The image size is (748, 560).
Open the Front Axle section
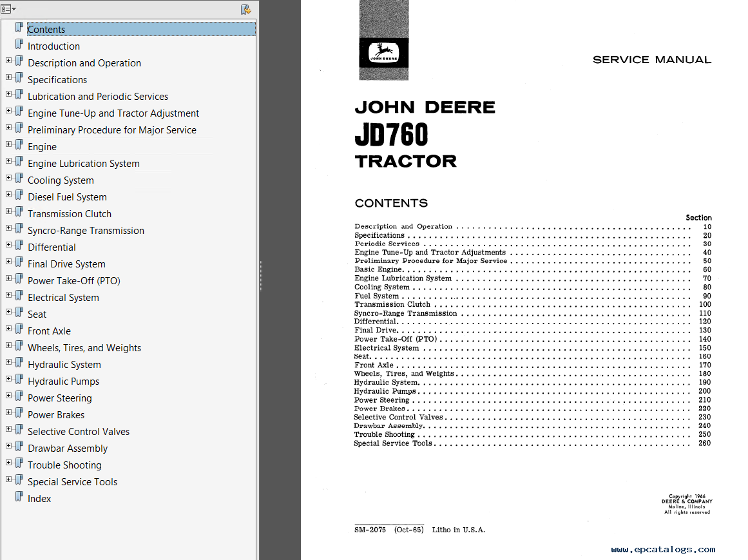49,331
